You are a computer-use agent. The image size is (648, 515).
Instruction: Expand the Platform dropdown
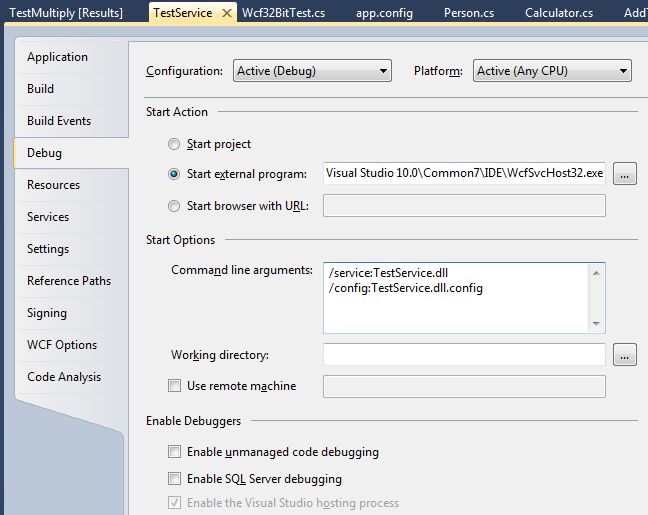point(552,71)
